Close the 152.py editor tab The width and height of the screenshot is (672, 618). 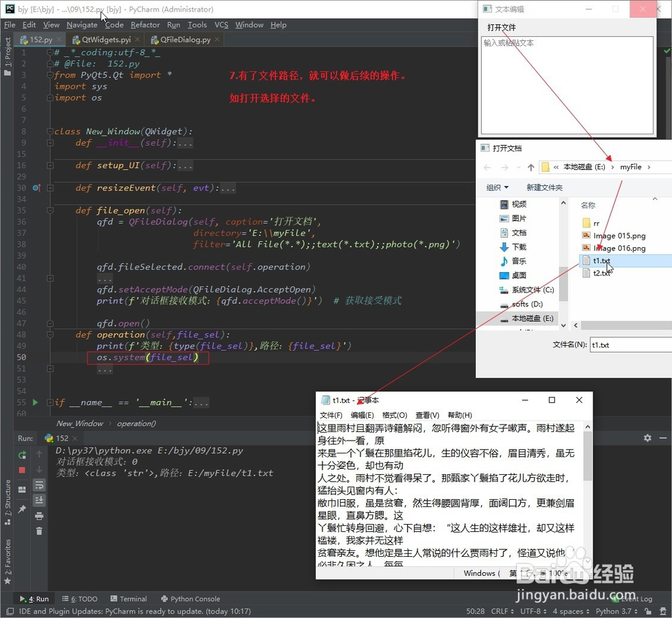click(58, 40)
